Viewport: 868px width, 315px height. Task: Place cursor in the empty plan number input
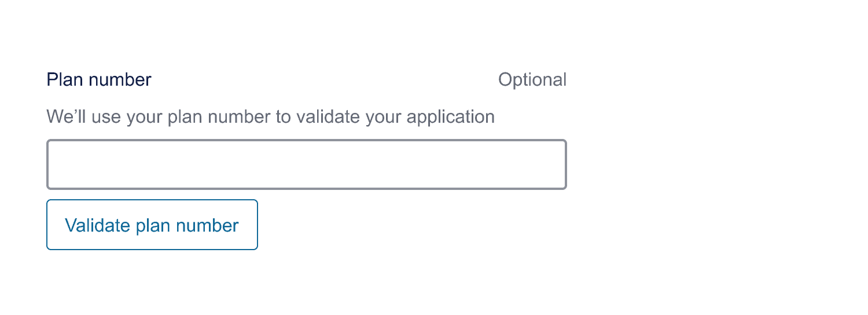coord(306,164)
